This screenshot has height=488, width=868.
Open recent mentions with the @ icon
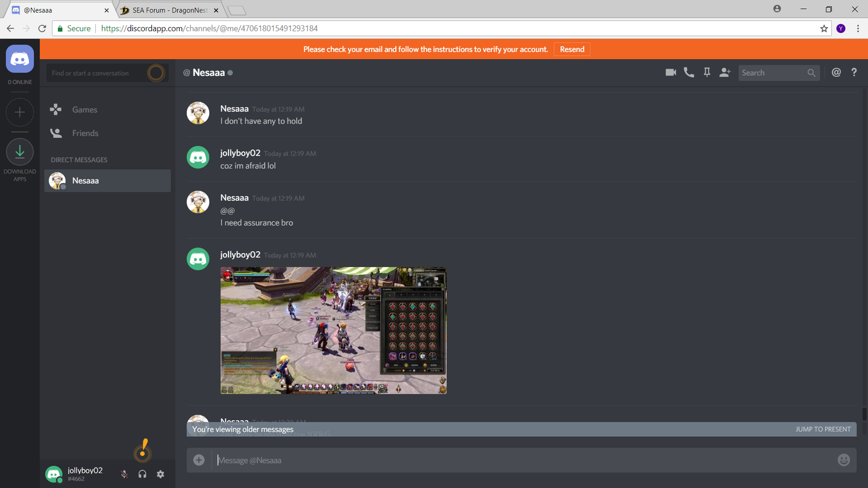[x=836, y=72]
